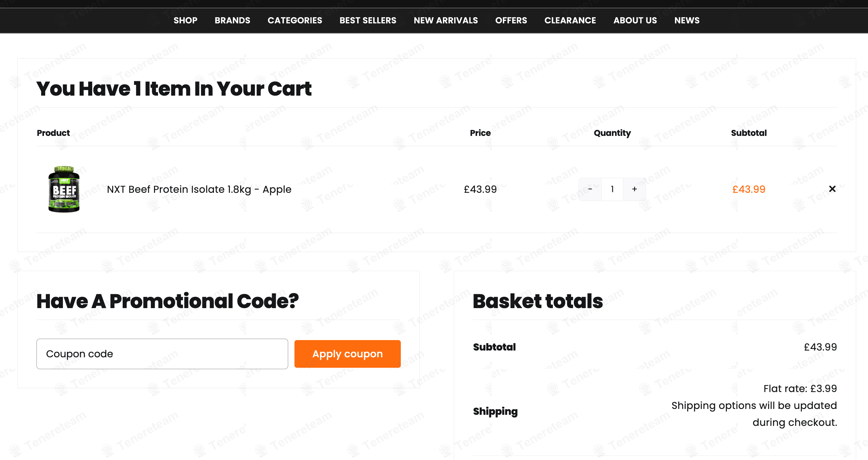This screenshot has height=460, width=868.
Task: Browse BEST SELLERS
Action: (x=368, y=20)
